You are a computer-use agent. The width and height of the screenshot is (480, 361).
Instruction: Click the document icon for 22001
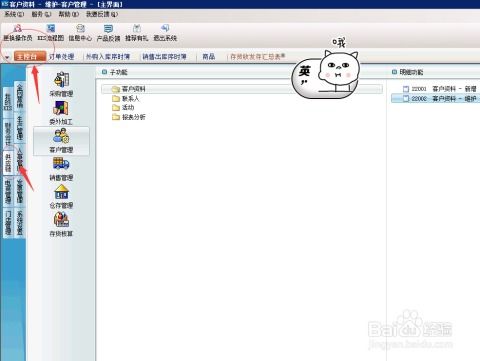pyautogui.click(x=406, y=89)
